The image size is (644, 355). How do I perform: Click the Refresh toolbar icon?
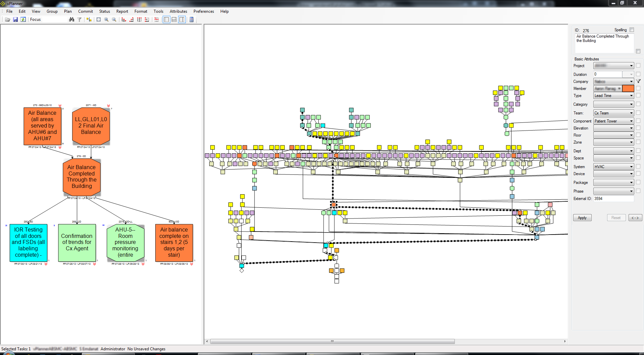tap(23, 19)
